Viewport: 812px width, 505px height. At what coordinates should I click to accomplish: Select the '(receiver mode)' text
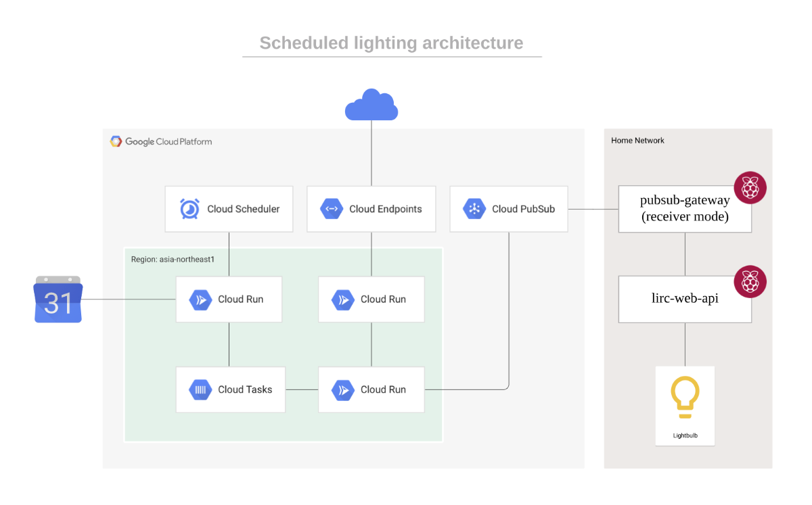[685, 217]
